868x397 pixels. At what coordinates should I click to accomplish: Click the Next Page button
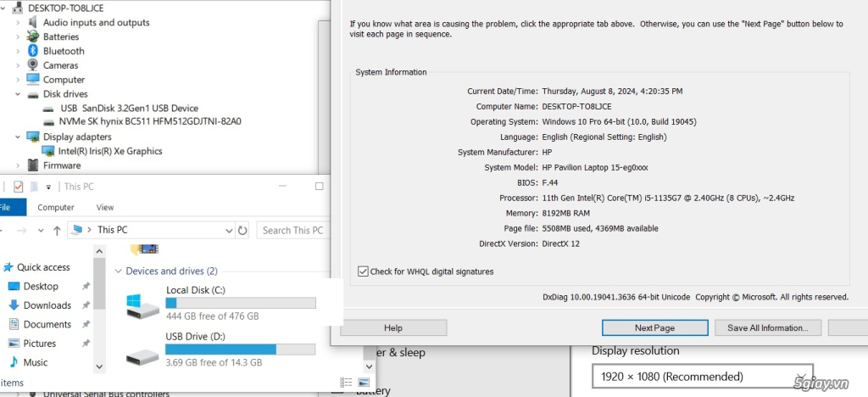[655, 327]
